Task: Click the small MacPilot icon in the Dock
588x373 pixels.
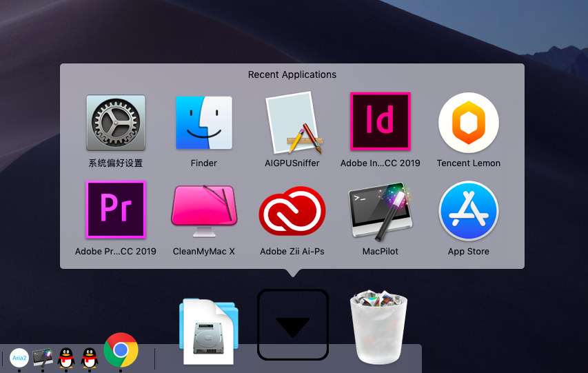Action: (42, 358)
